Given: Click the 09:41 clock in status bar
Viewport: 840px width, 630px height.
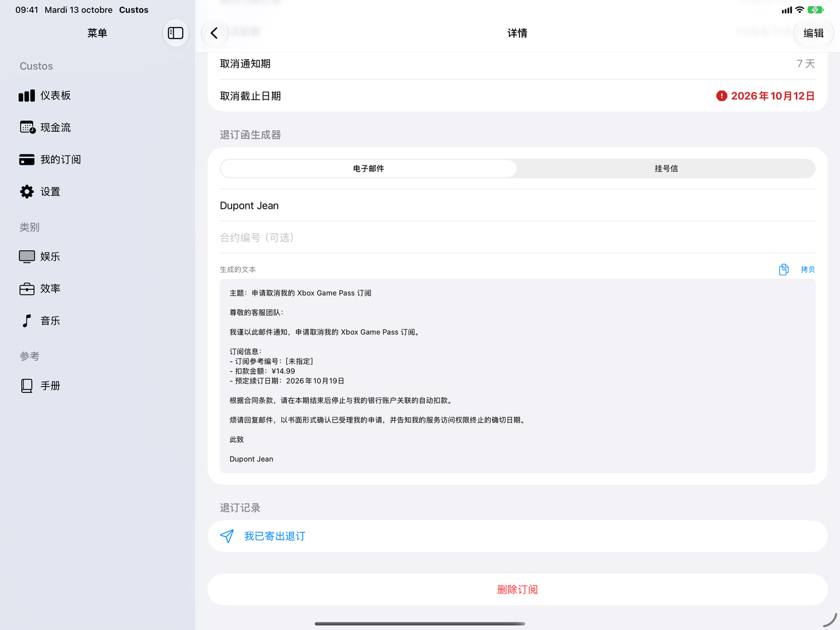Looking at the screenshot, I should coord(27,10).
